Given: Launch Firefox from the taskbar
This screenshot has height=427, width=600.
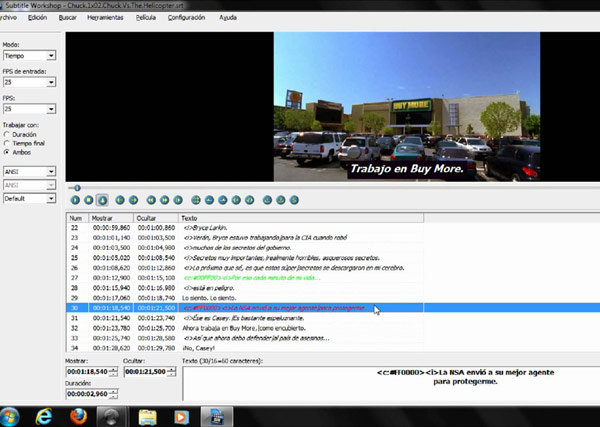Looking at the screenshot, I should point(78,417).
